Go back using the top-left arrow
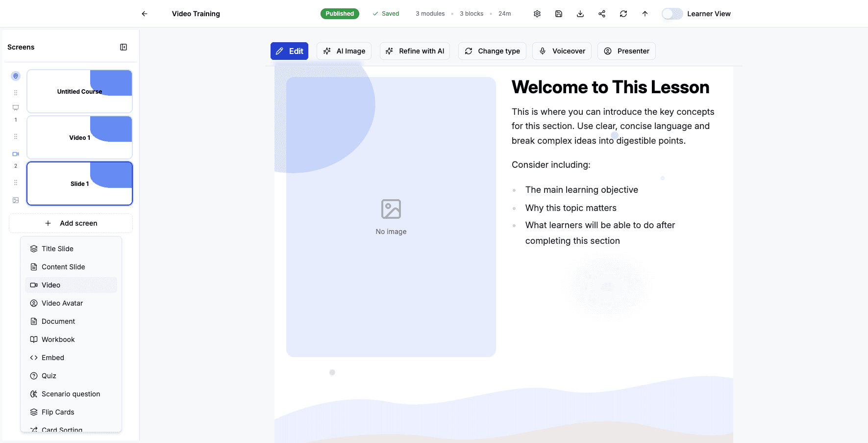868x443 pixels. click(144, 13)
